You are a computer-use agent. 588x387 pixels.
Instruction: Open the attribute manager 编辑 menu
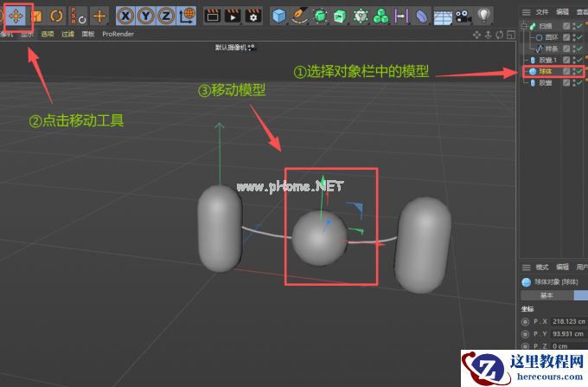(x=562, y=267)
